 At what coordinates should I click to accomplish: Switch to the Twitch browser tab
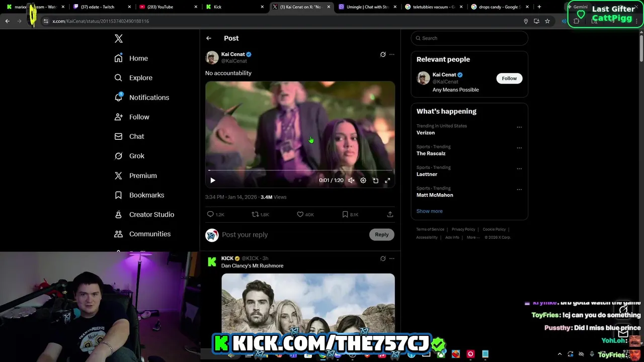click(101, 7)
